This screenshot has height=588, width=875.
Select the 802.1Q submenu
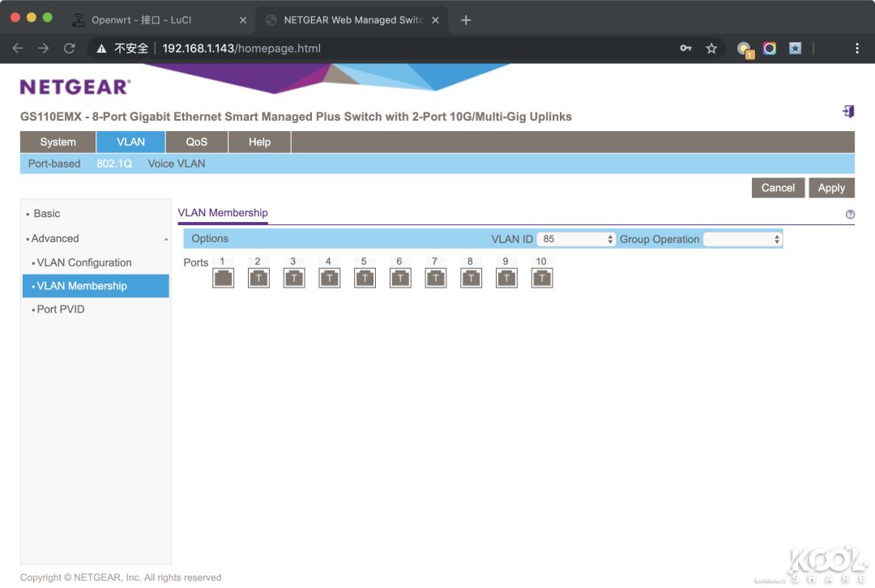[114, 164]
